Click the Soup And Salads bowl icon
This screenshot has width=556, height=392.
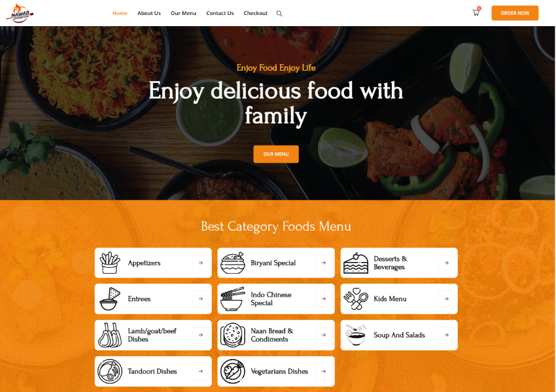(x=356, y=335)
